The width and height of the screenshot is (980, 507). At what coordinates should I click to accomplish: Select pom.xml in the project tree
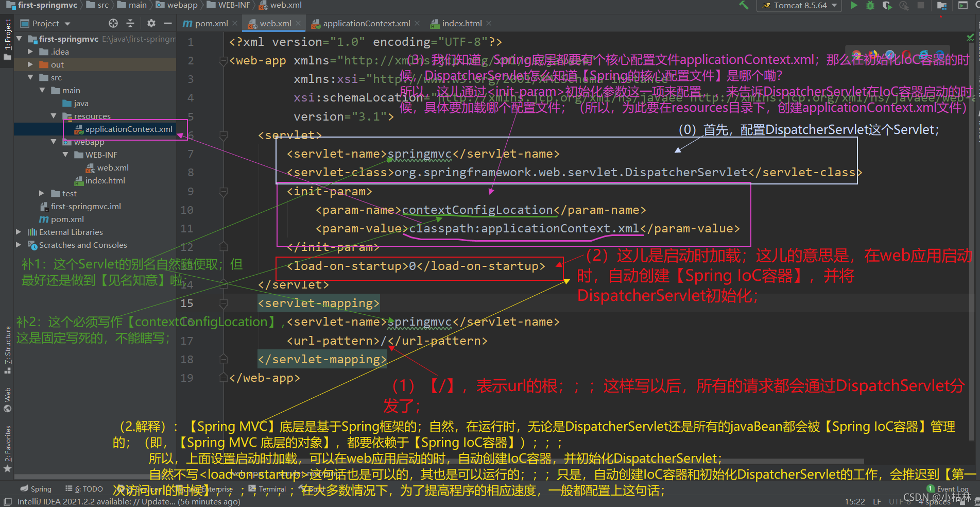tap(62, 219)
